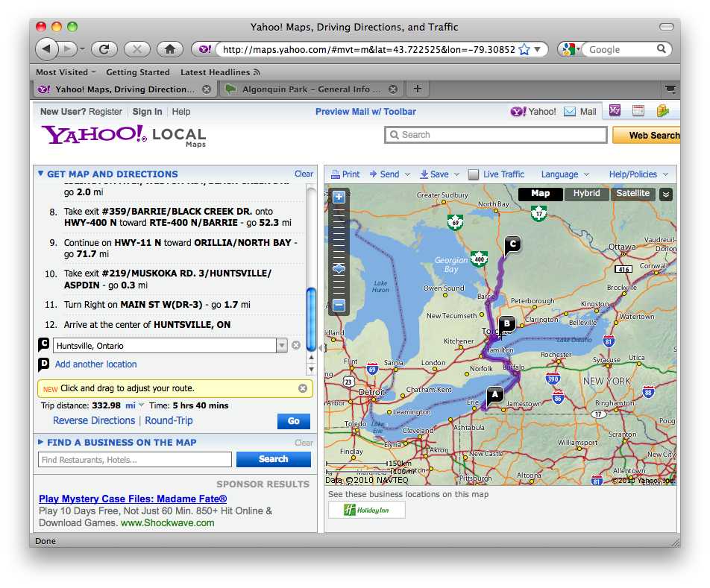Open Most Visited bookmarks menu
The width and height of the screenshot is (710, 588).
[x=66, y=72]
